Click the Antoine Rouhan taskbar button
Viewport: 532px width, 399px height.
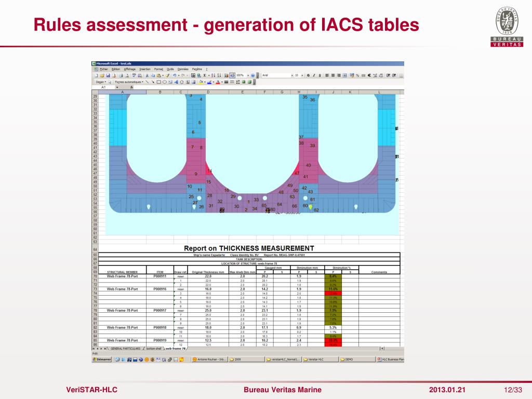pyautogui.click(x=209, y=360)
